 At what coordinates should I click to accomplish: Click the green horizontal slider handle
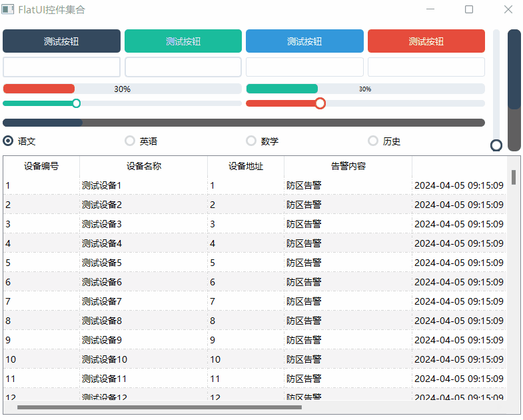(x=77, y=103)
